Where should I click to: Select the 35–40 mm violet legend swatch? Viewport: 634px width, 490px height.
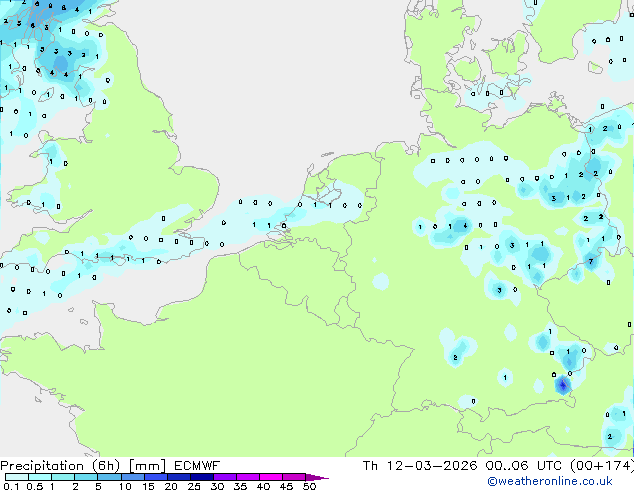248,477
